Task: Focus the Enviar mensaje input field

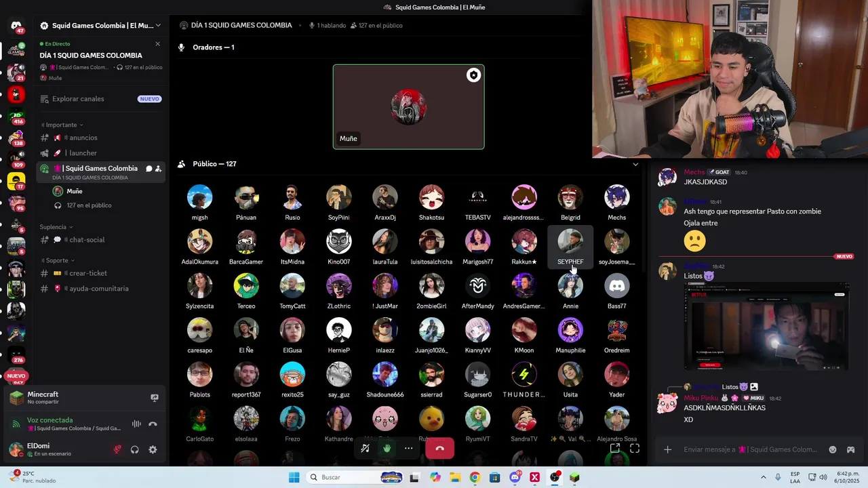Action: (750, 449)
